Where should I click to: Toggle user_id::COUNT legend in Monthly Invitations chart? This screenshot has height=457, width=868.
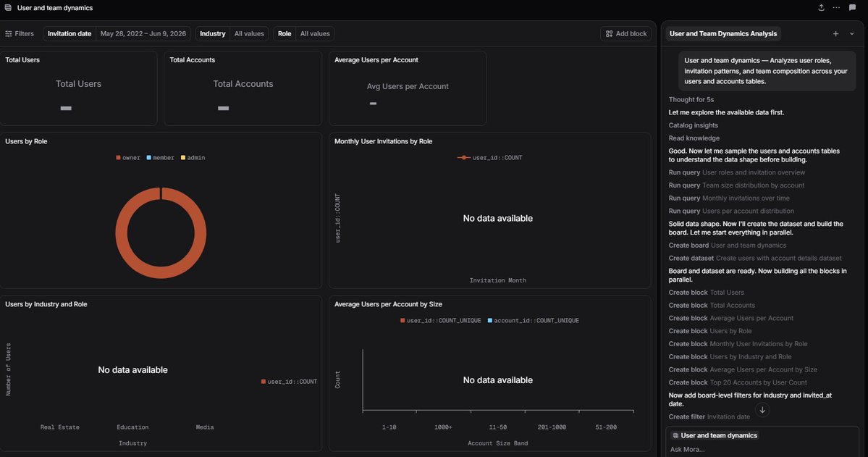coord(490,158)
